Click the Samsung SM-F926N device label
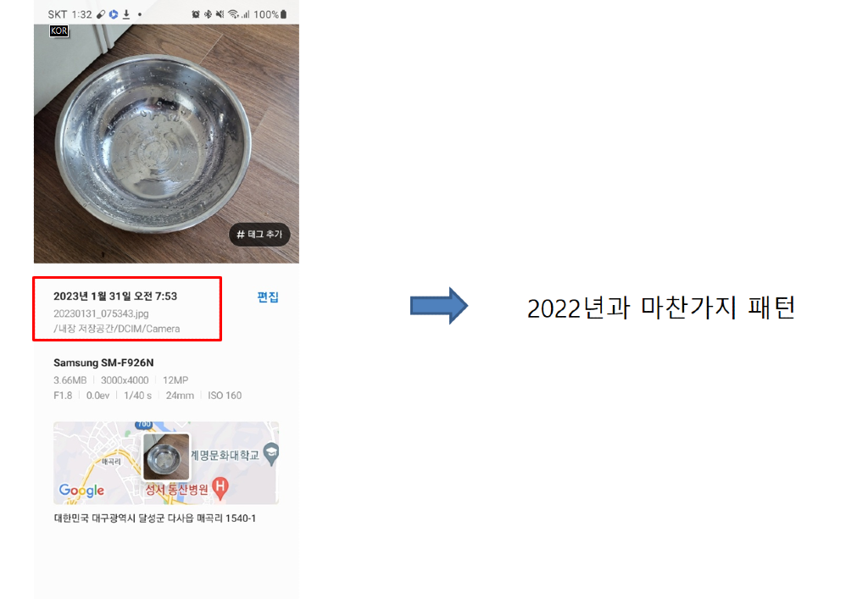Image resolution: width=868 pixels, height=599 pixels. tap(103, 363)
